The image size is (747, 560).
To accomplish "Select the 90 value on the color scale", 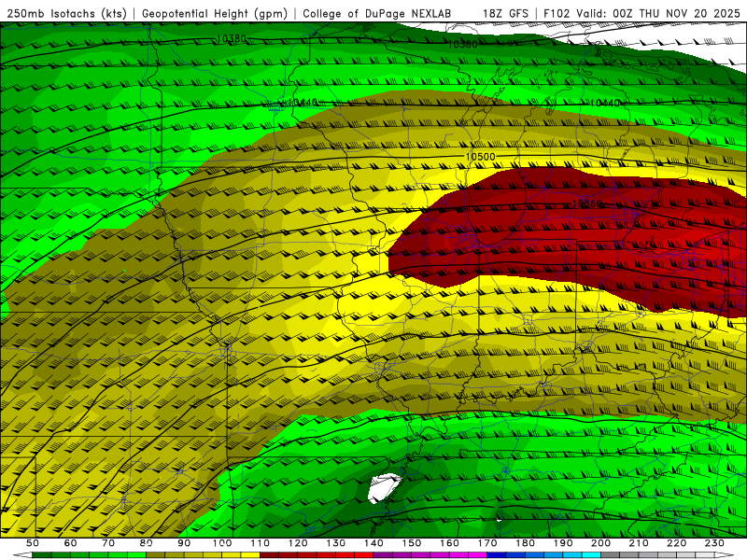I will (x=184, y=543).
